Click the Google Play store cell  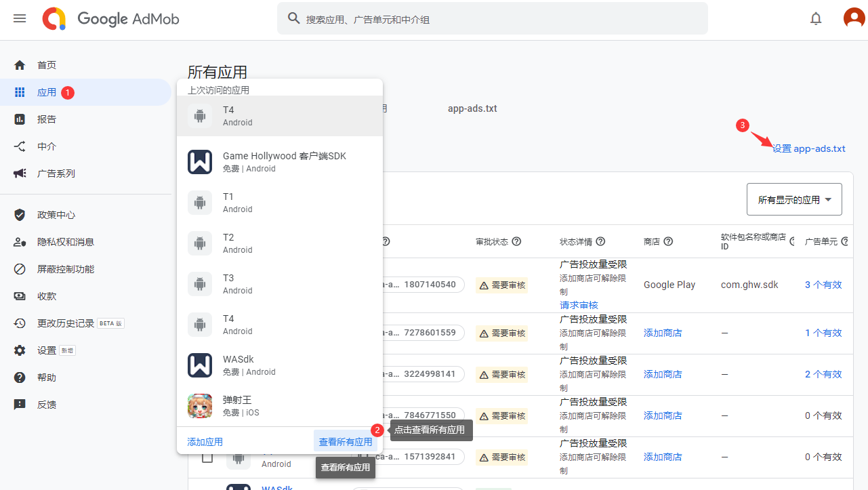click(x=669, y=285)
